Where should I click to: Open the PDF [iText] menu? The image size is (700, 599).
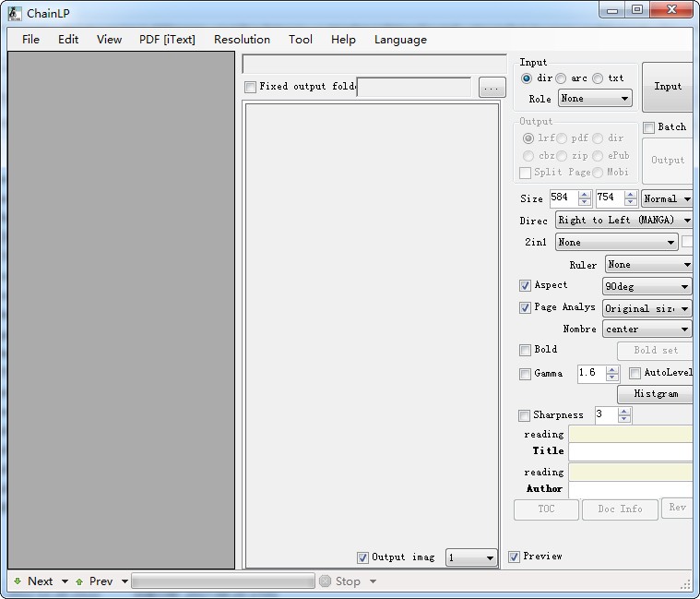(167, 40)
